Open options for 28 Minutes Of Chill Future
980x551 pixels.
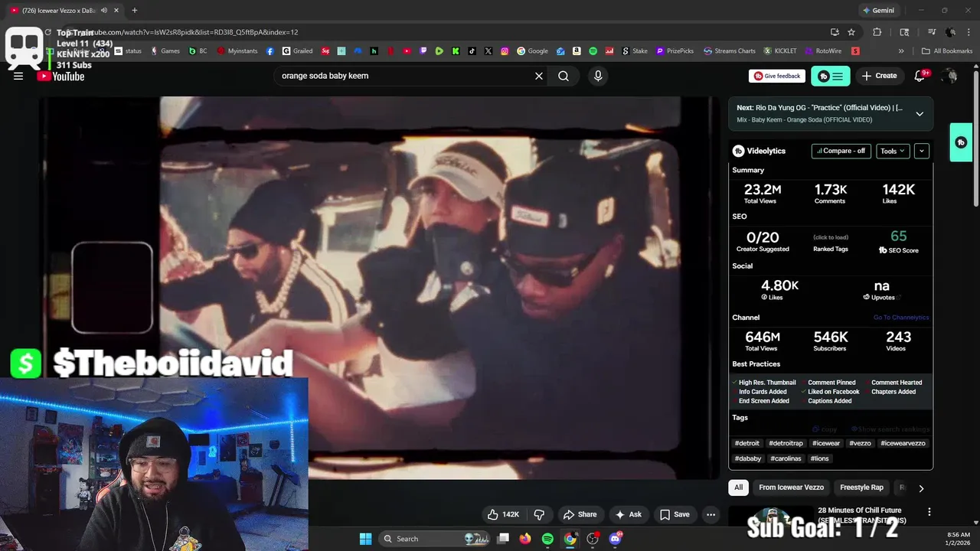[x=929, y=512]
